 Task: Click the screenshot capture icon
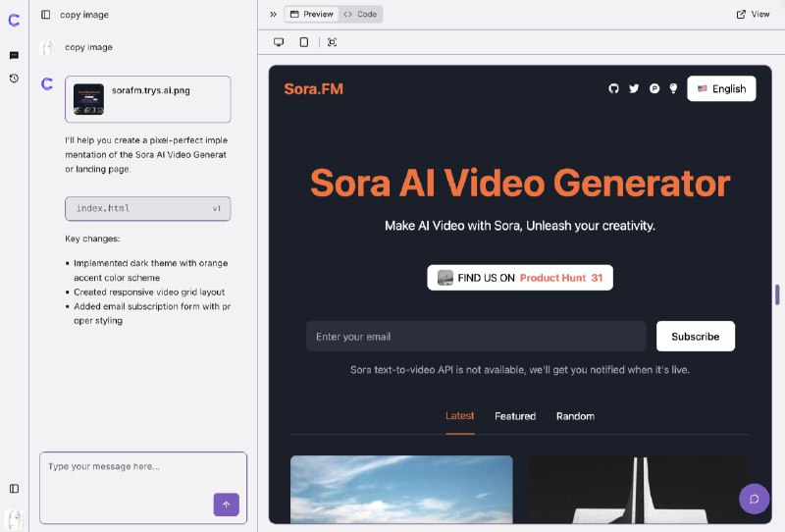[x=332, y=42]
